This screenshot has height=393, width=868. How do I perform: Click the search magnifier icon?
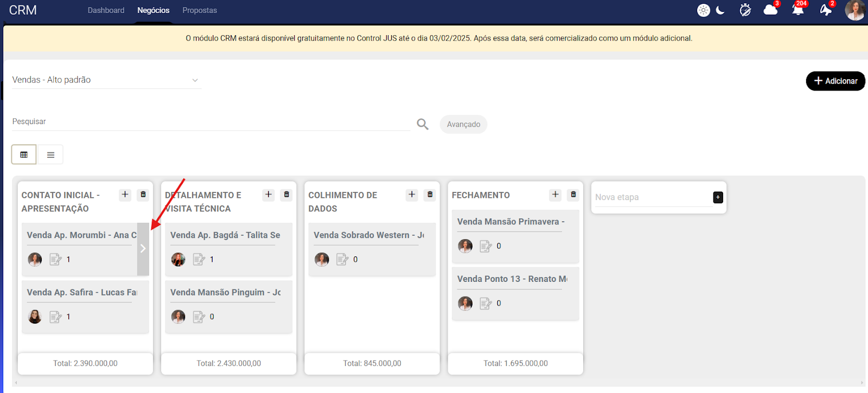tap(423, 124)
